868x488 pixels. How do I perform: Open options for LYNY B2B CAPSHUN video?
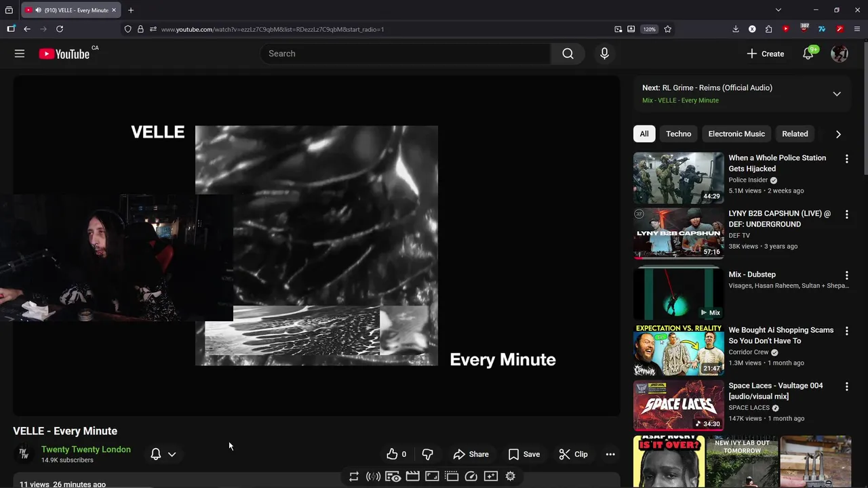[x=846, y=214]
